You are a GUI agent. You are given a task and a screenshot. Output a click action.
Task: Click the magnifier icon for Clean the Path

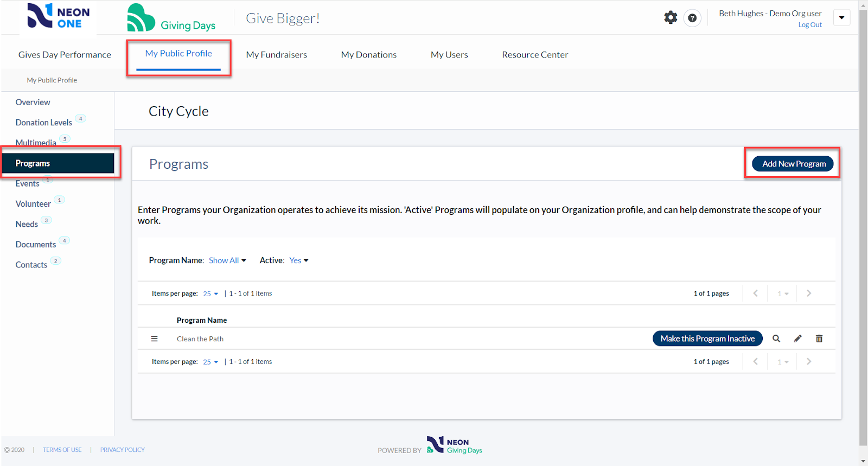(x=776, y=339)
